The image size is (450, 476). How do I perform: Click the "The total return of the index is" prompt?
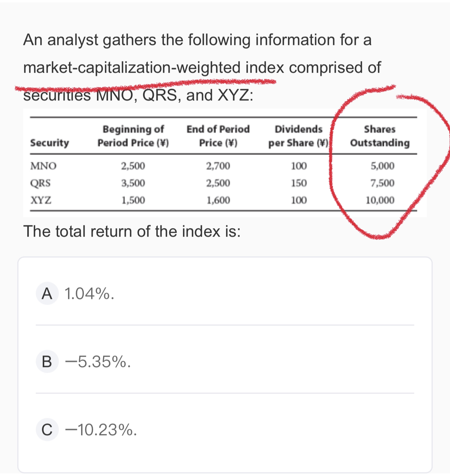click(x=132, y=232)
